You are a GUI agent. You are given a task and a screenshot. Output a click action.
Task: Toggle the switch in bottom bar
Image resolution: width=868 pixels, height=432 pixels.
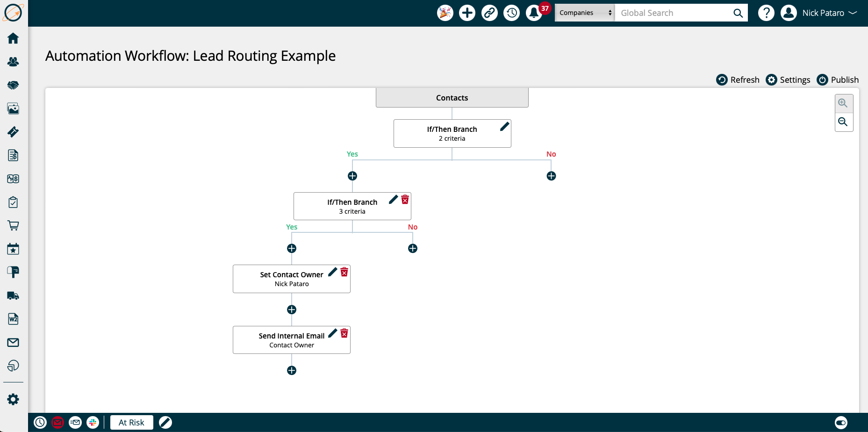coord(841,423)
